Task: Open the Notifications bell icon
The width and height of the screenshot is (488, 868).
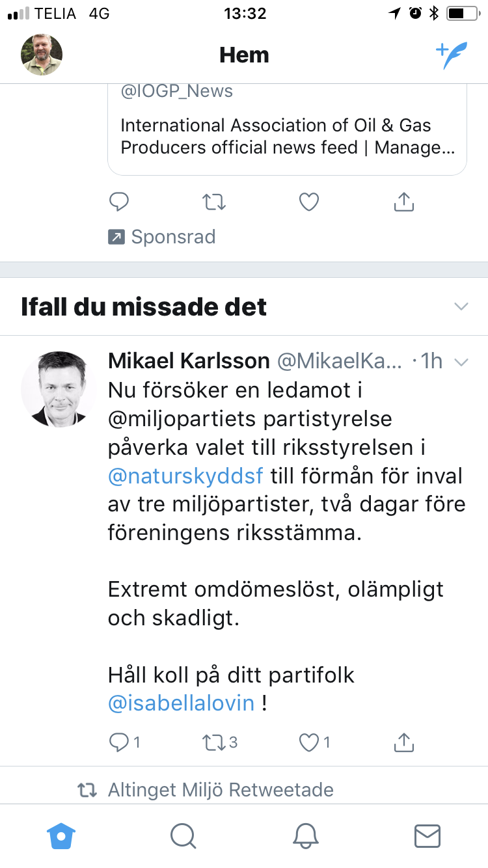Action: pos(305,835)
